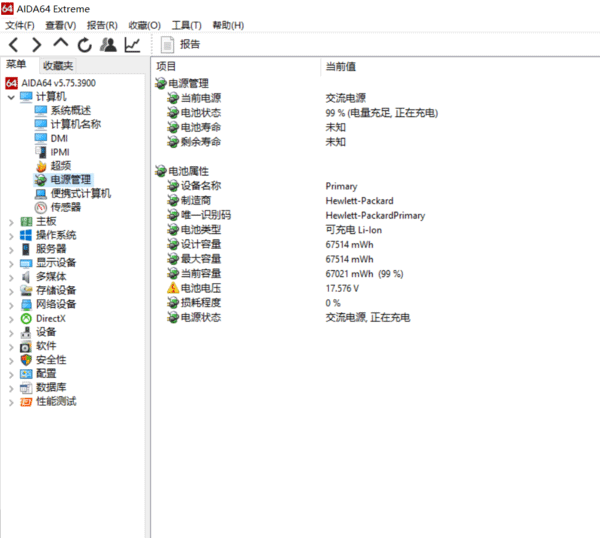This screenshot has height=538, width=600.
Task: Expand the 服务器 tree node
Action: pos(11,250)
